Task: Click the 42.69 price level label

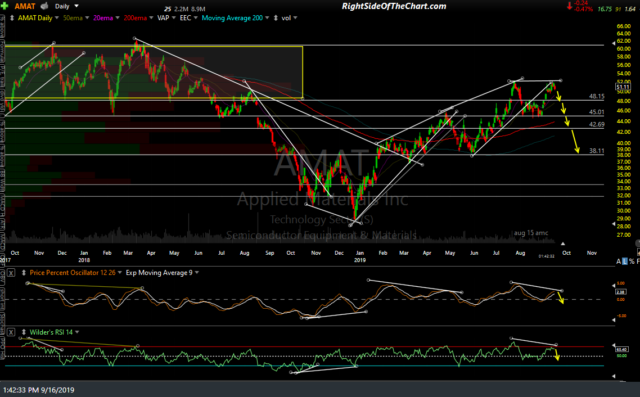Action: pos(596,124)
